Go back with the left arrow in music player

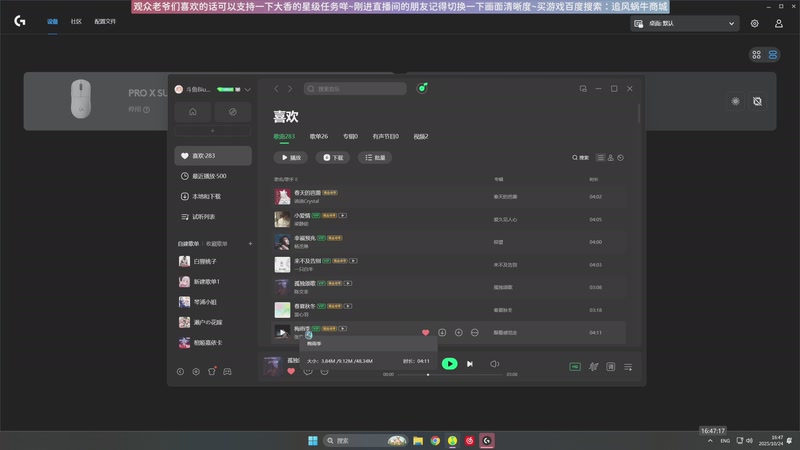[x=276, y=89]
